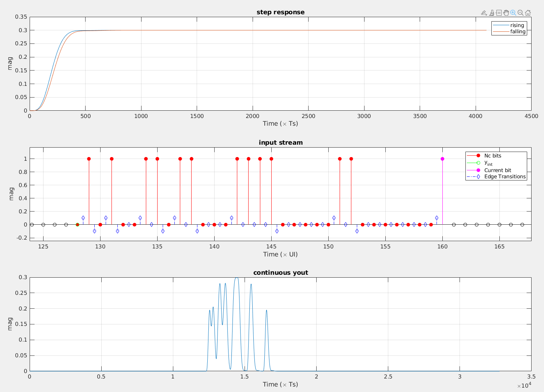Select the Pan hand tool

pyautogui.click(x=506, y=13)
